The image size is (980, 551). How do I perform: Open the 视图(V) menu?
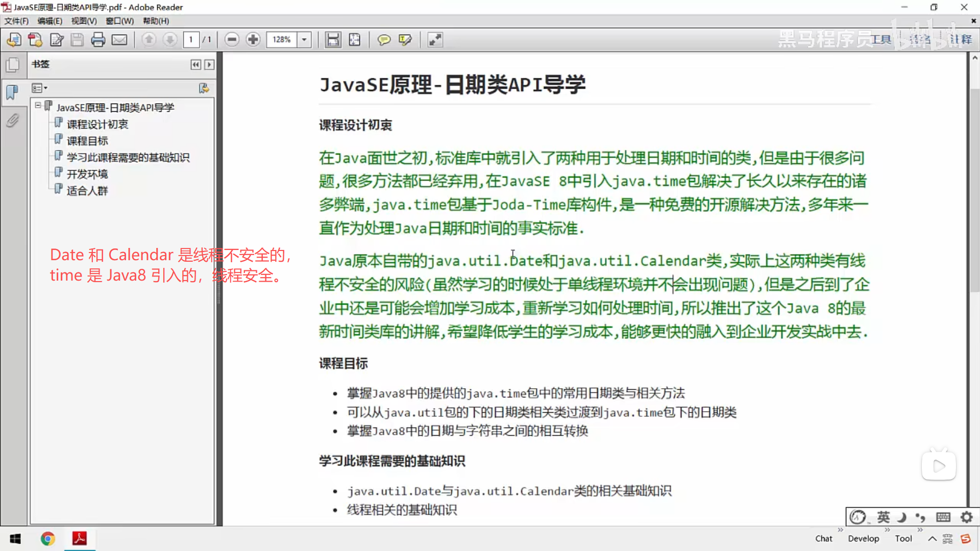83,21
